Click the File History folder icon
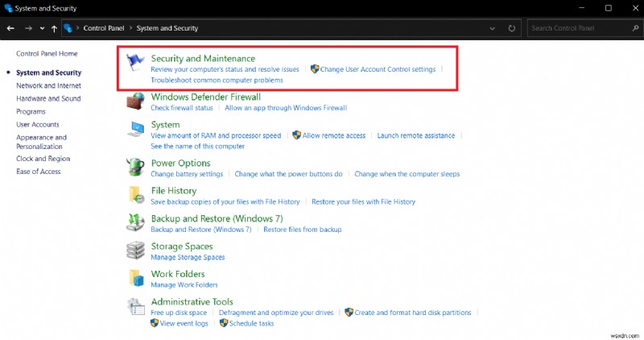 [x=136, y=195]
